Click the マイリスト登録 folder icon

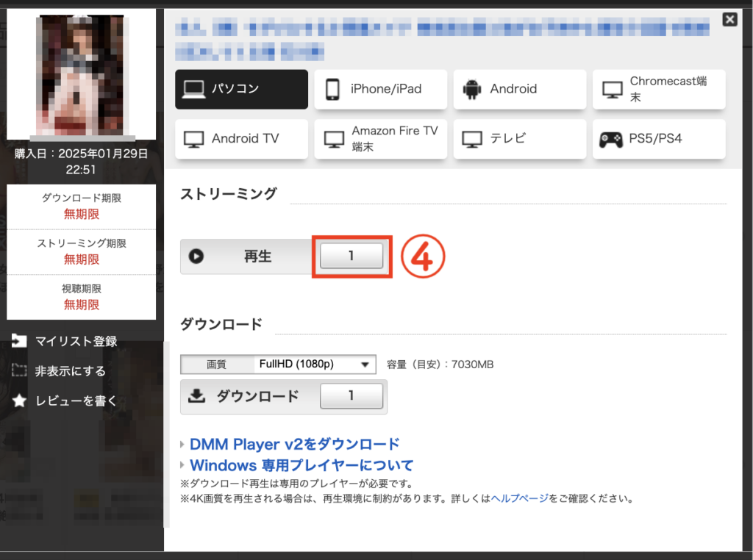(x=19, y=341)
